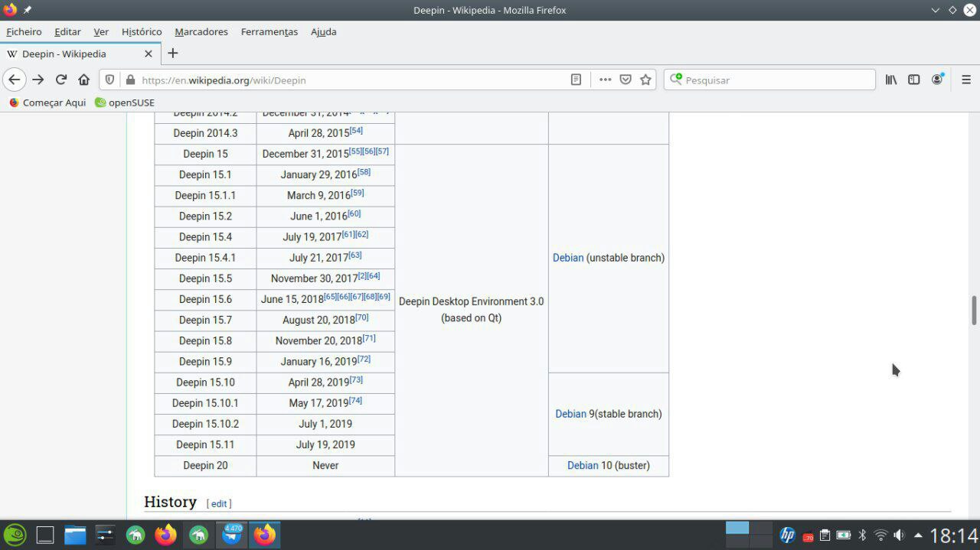This screenshot has height=550, width=980.
Task: Open the title bar window menu chevron
Action: [935, 10]
